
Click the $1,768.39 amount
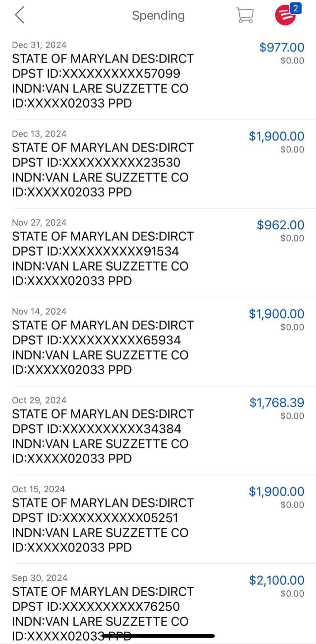[276, 403]
